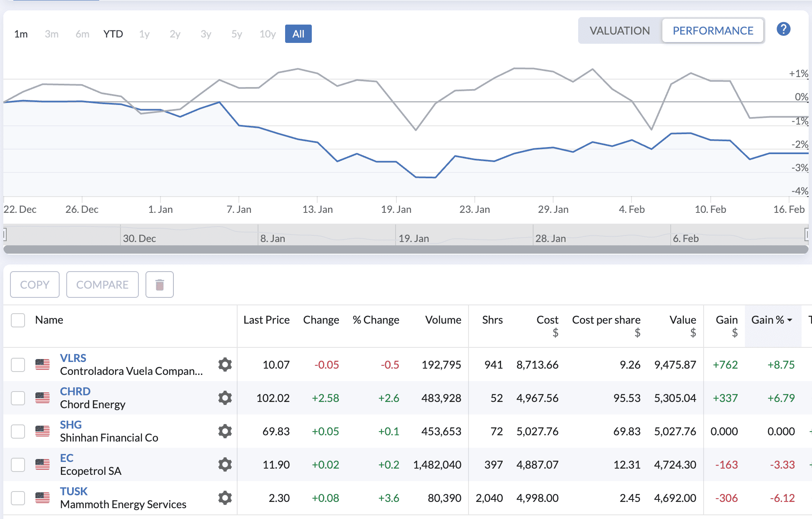Sort table by Last Price column
Viewport: 812px width, 519px height.
point(266,320)
